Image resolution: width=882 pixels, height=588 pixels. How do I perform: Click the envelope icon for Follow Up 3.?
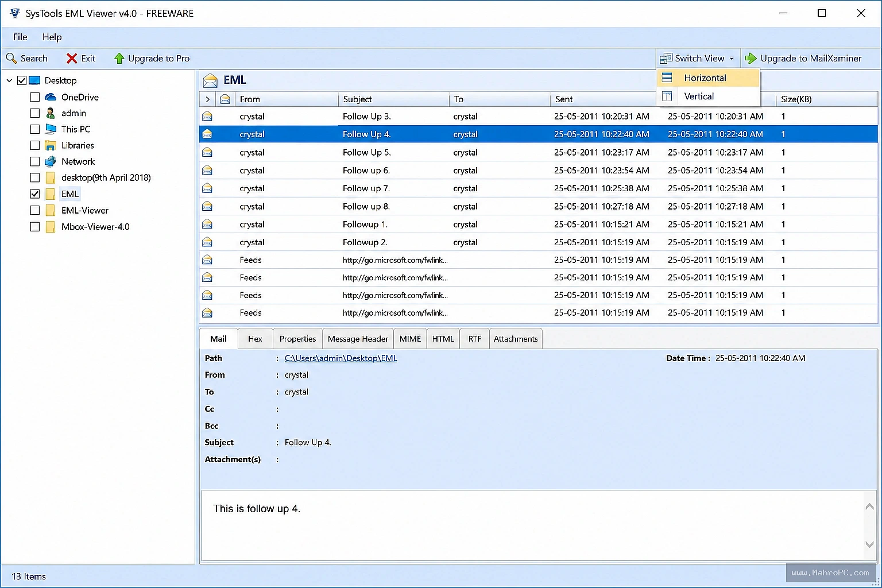point(207,117)
